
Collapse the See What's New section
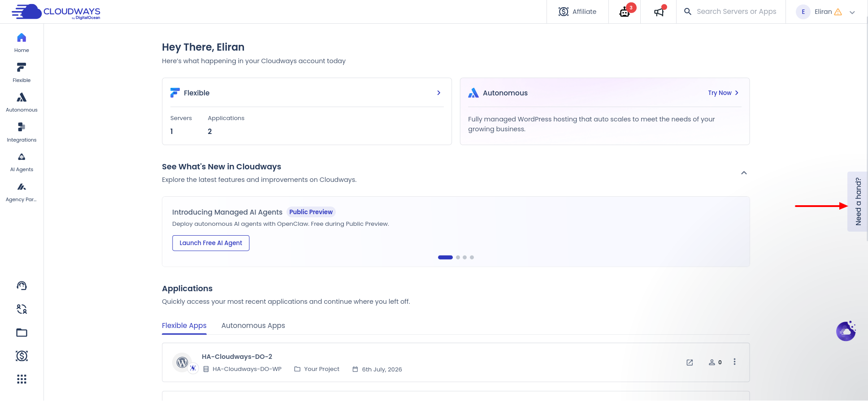[744, 173]
